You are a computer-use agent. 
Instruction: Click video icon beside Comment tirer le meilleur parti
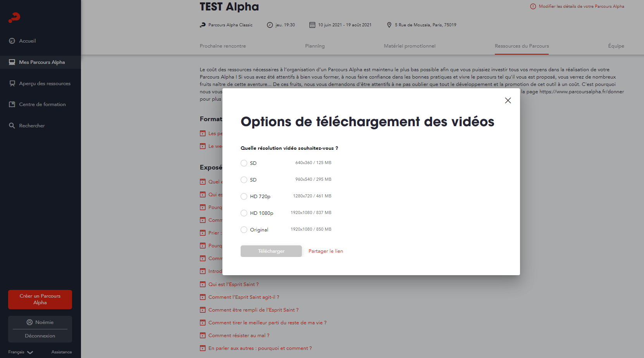[x=203, y=323]
